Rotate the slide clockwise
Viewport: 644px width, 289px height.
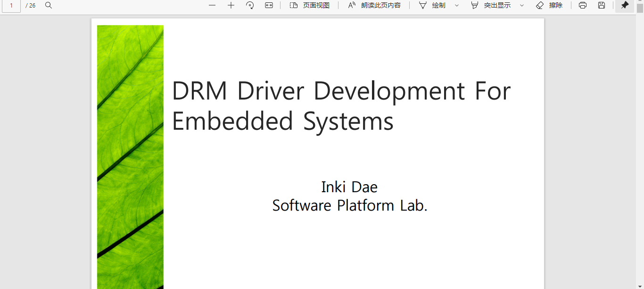click(x=250, y=5)
